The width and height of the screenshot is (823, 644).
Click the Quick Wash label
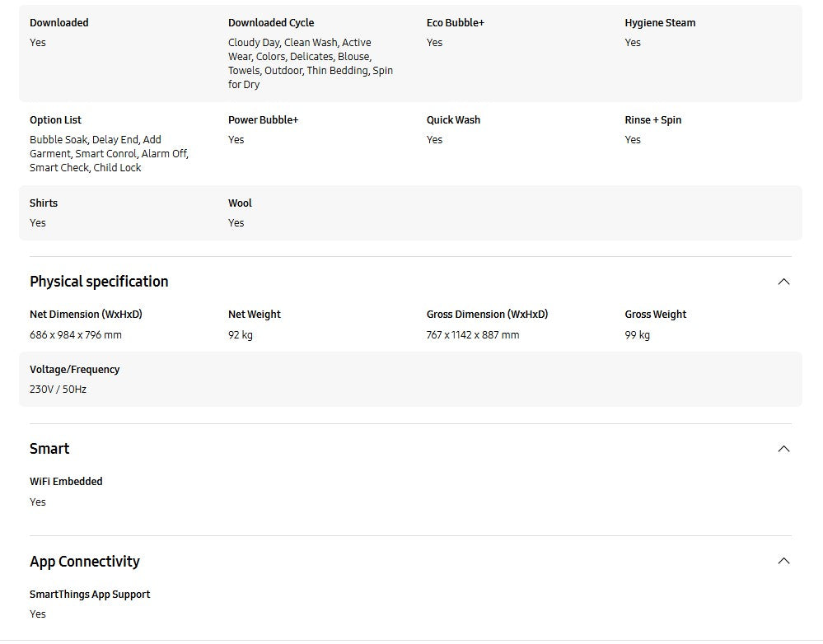453,120
